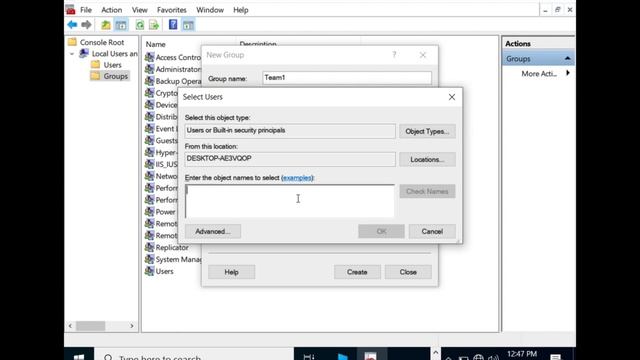Click the object names text area
Screen dimensions: 640x360
click(290, 201)
